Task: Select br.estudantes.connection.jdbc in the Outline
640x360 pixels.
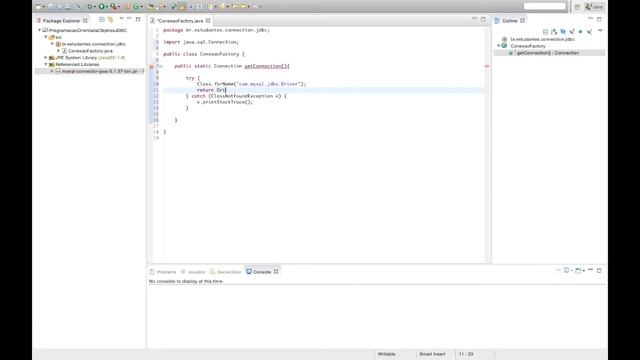Action: pyautogui.click(x=542, y=39)
